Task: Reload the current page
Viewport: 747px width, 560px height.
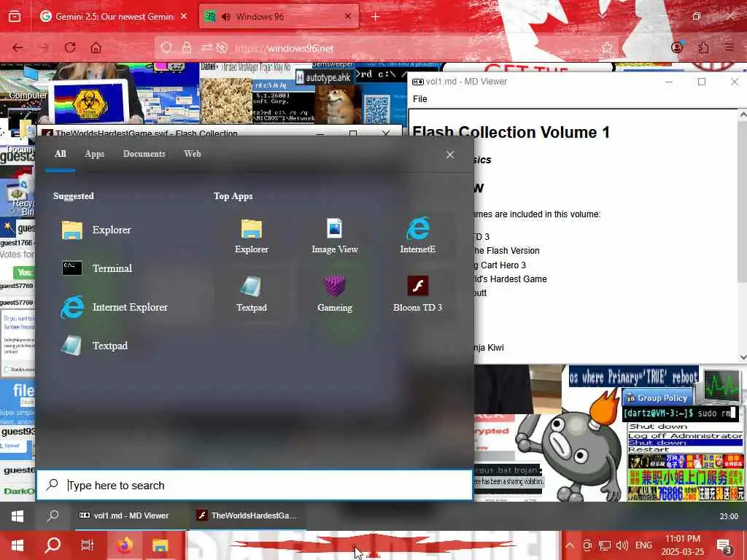Action: tap(70, 48)
